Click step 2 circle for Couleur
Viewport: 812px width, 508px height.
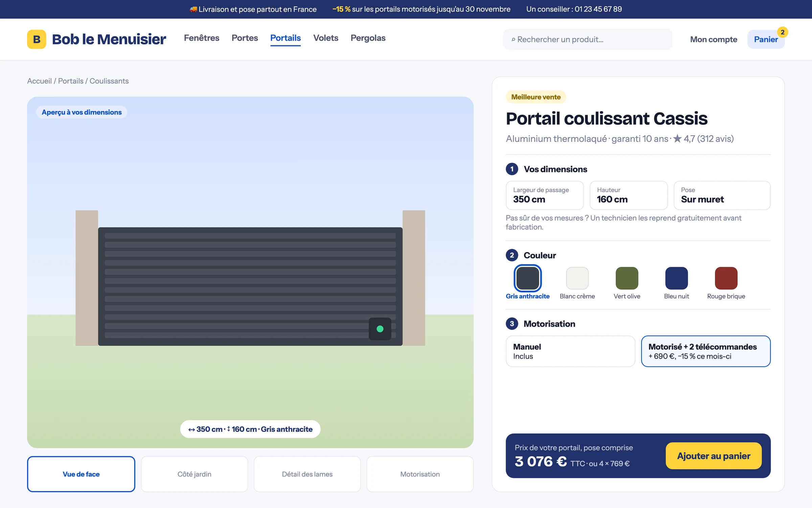click(512, 255)
